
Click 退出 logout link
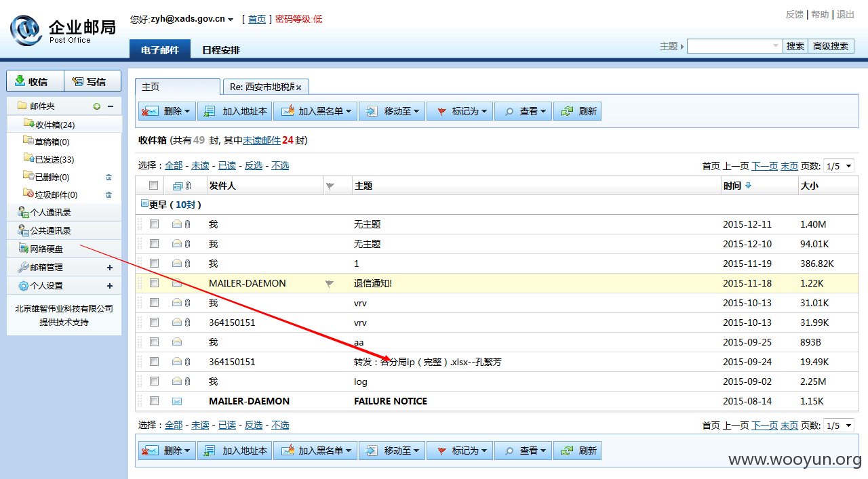[846, 14]
